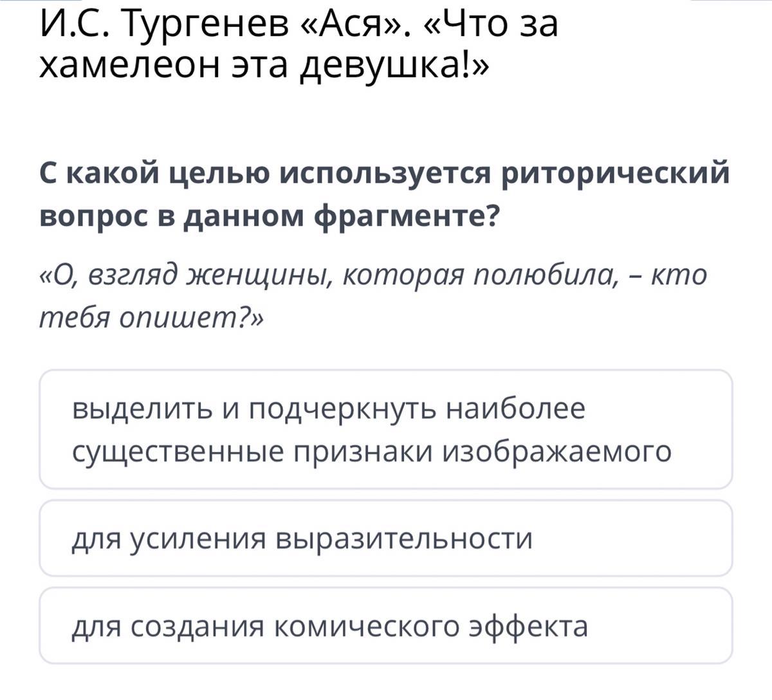This screenshot has width=772, height=700.
Task: Click the word «выразительности» in the second option
Action: pos(405,539)
